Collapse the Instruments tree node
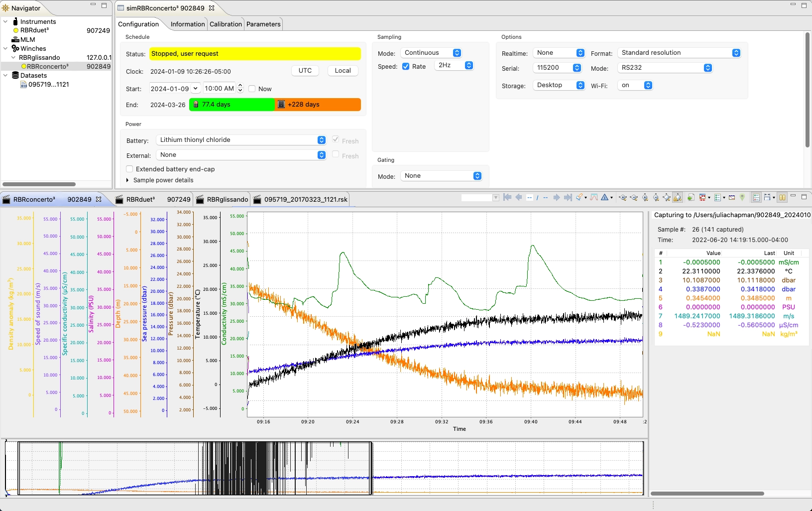 [5, 21]
